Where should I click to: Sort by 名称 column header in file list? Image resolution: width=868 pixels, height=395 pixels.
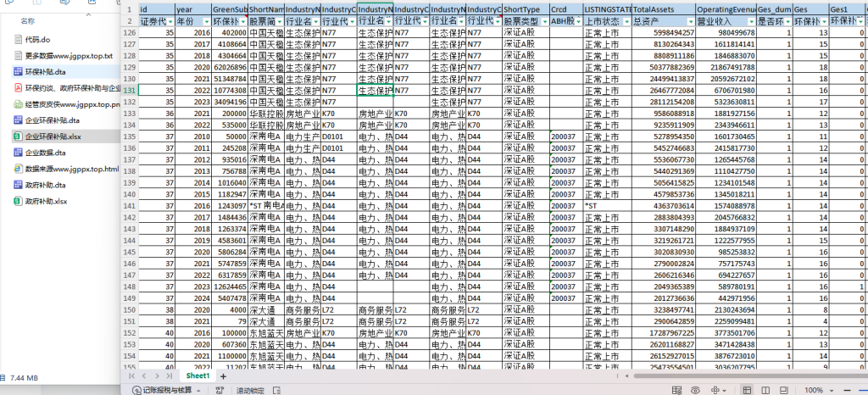[28, 21]
